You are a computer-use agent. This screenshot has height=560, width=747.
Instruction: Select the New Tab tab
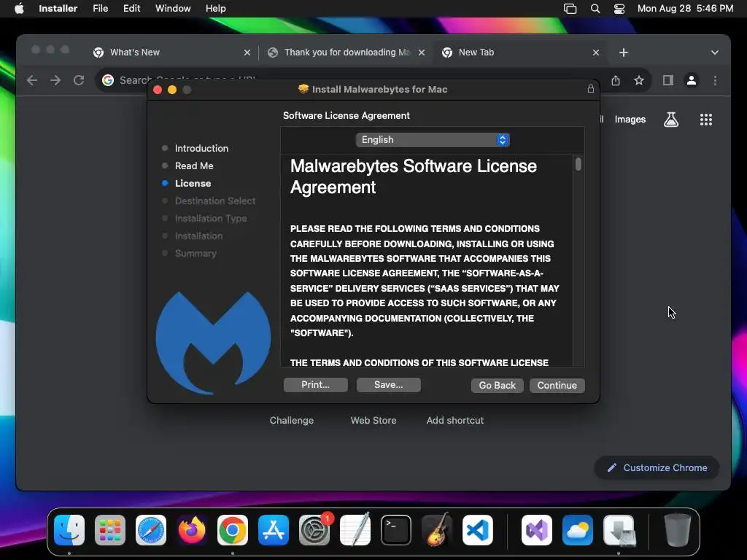coord(476,52)
